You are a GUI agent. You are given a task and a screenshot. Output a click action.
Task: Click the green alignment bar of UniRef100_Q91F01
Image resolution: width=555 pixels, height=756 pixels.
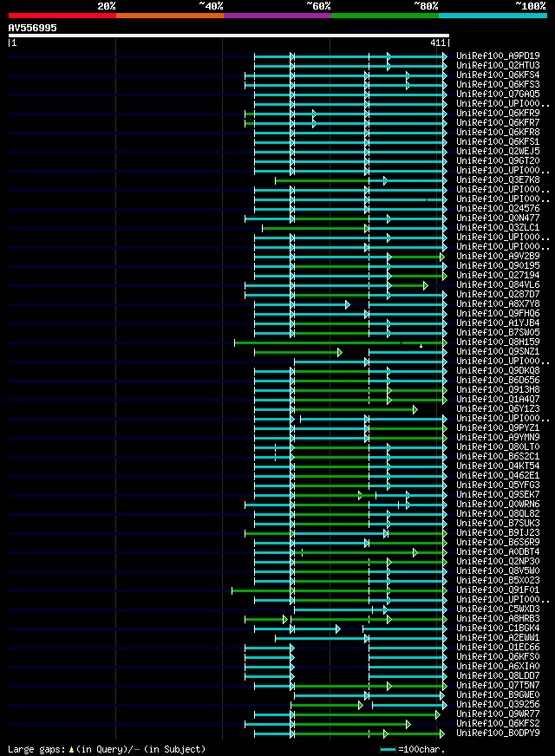pos(339,591)
